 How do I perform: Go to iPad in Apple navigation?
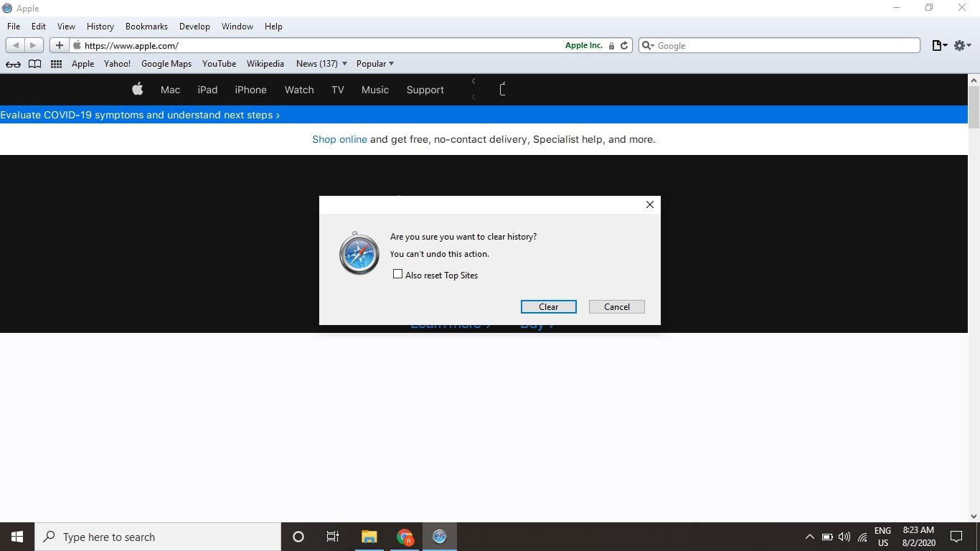click(x=207, y=90)
